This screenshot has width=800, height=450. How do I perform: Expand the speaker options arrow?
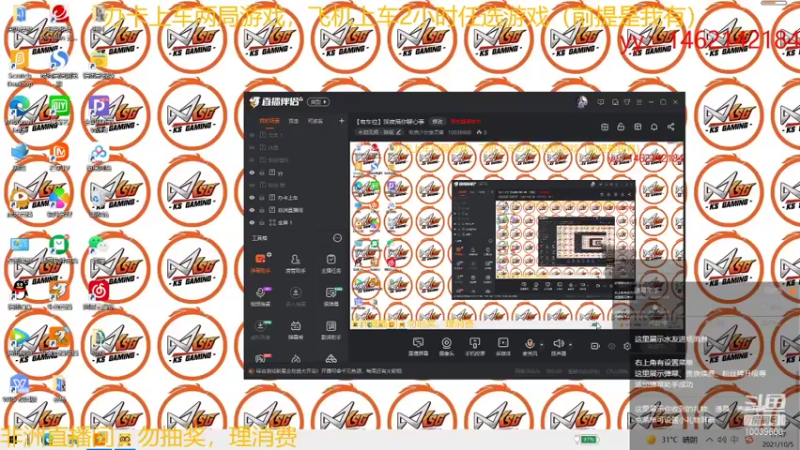click(570, 344)
